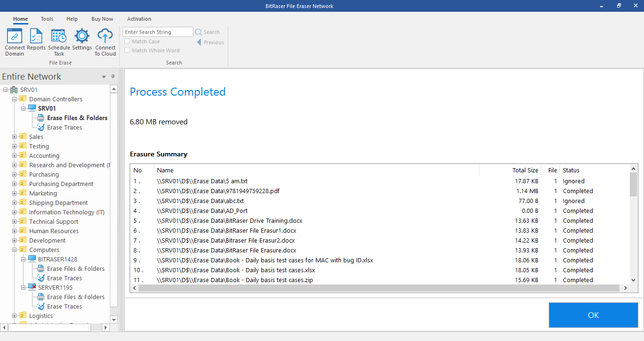The width and height of the screenshot is (644, 341).
Task: Click the pin icon of Entire Network panel
Action: [113, 76]
